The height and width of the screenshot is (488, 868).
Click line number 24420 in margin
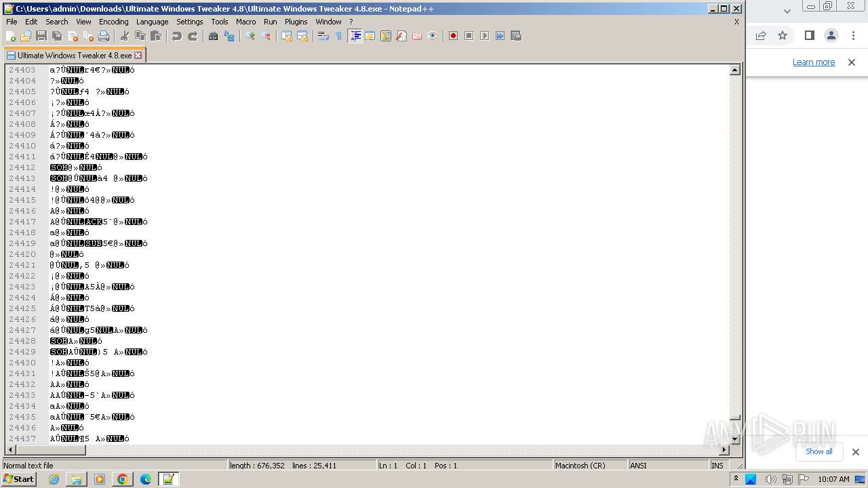(x=22, y=254)
